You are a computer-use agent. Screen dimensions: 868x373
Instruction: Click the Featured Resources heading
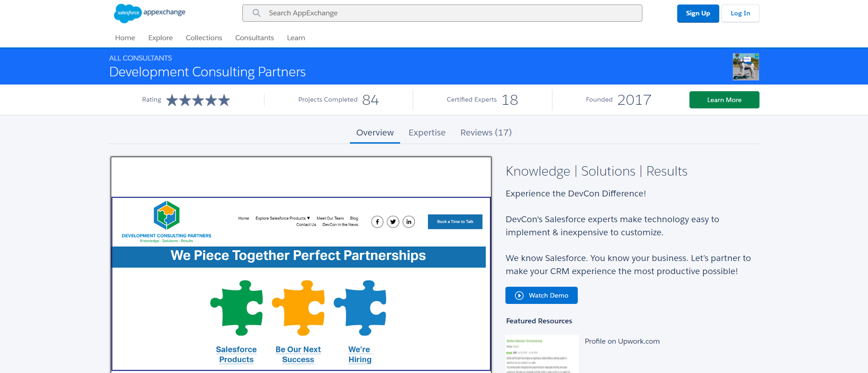pyautogui.click(x=539, y=321)
